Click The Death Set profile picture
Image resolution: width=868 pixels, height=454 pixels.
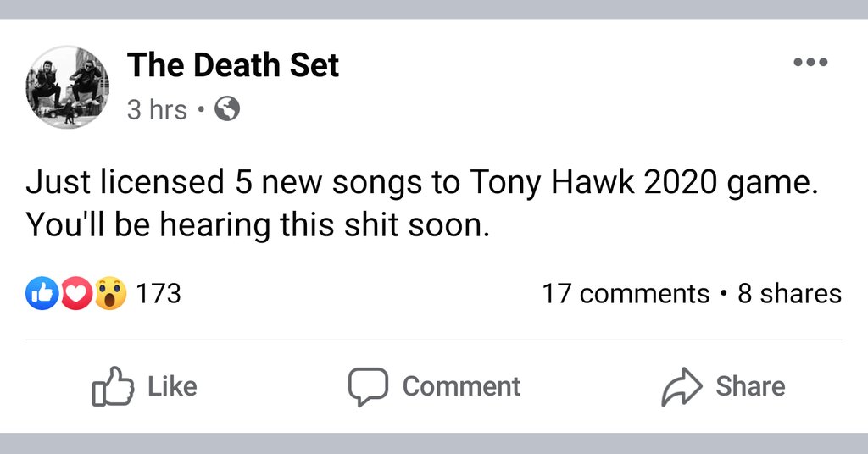(67, 87)
